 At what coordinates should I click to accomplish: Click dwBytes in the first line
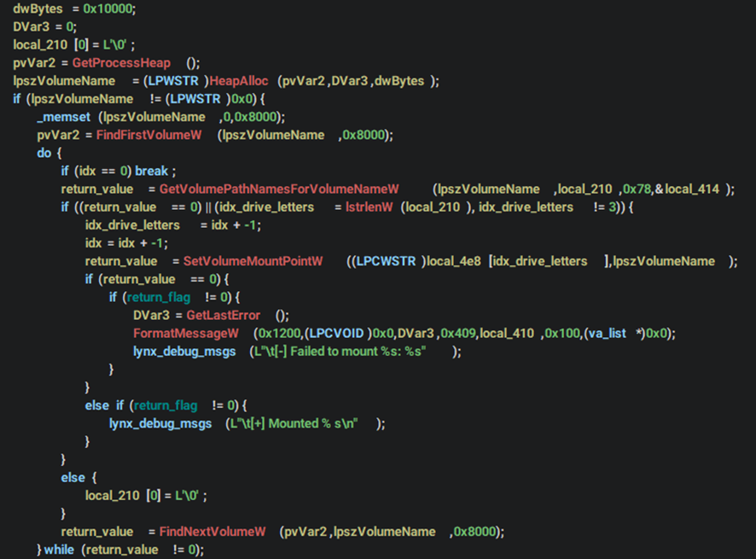click(38, 9)
